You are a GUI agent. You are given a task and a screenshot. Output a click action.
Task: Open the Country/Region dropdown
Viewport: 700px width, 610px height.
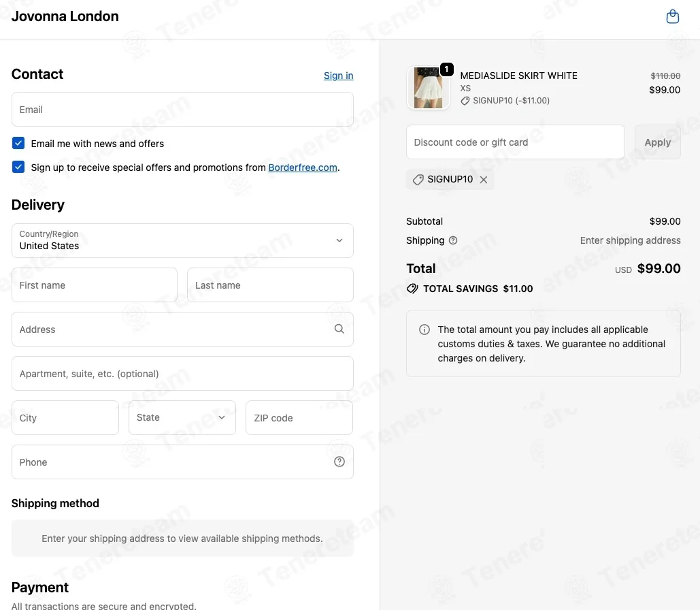[x=182, y=240]
